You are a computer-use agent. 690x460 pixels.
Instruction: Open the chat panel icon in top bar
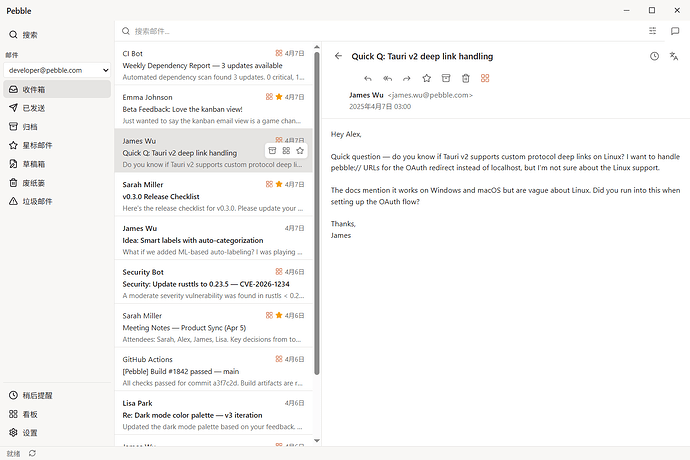pos(675,31)
